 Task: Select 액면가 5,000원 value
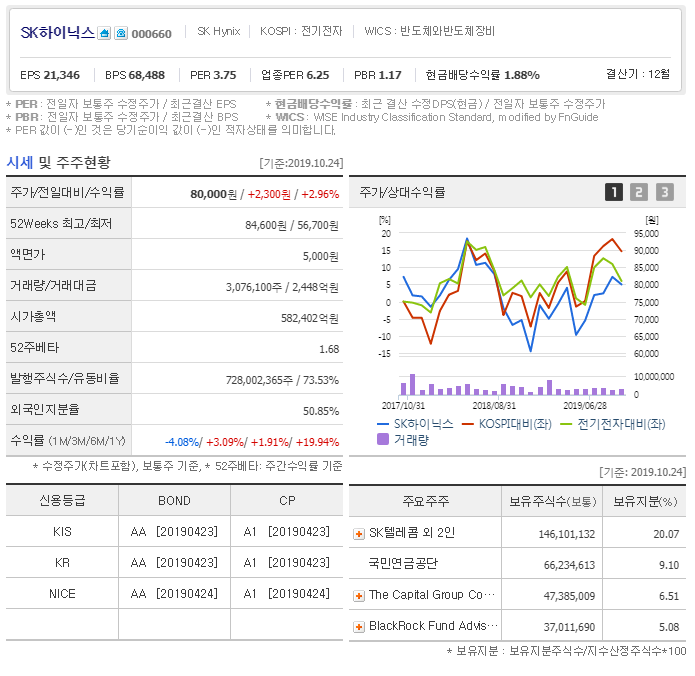click(x=320, y=256)
